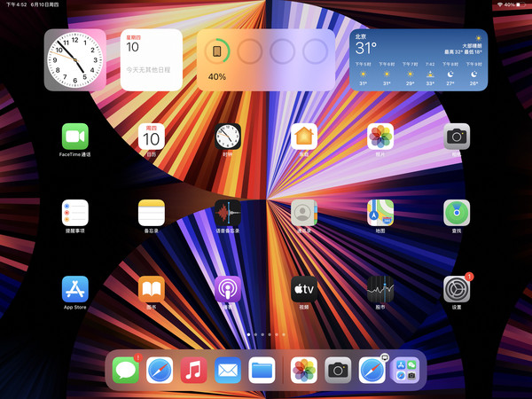
Task: Open Mail from the dock
Action: [228, 370]
